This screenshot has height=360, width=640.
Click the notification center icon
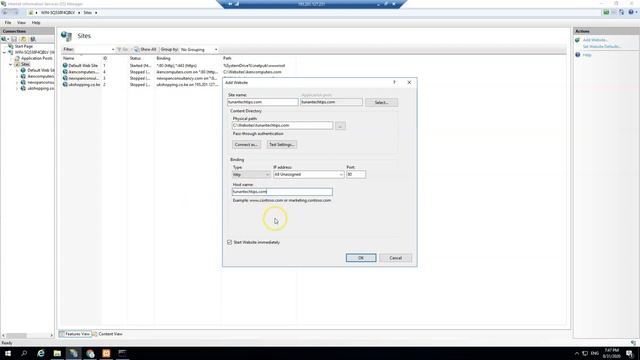[630, 353]
